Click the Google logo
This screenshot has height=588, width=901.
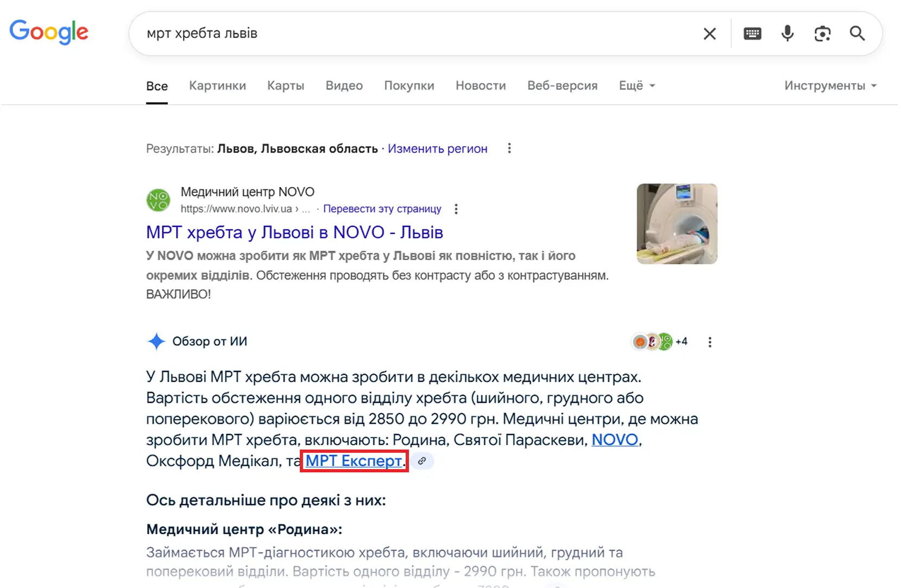tap(49, 32)
